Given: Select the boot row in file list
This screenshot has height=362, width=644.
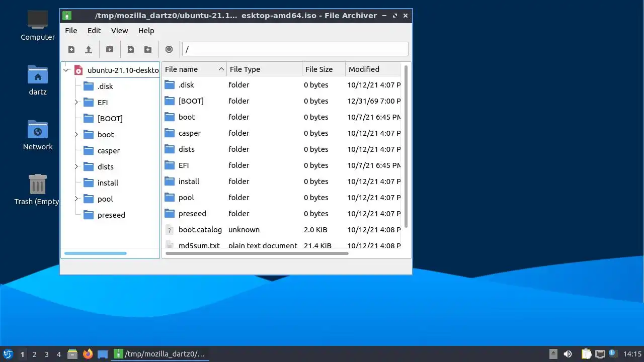Looking at the screenshot, I should [282, 117].
